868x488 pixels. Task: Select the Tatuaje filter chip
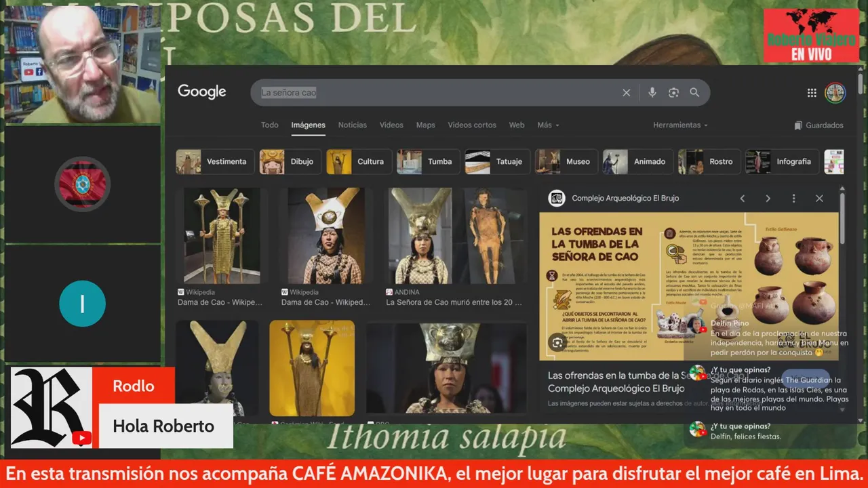tap(497, 162)
